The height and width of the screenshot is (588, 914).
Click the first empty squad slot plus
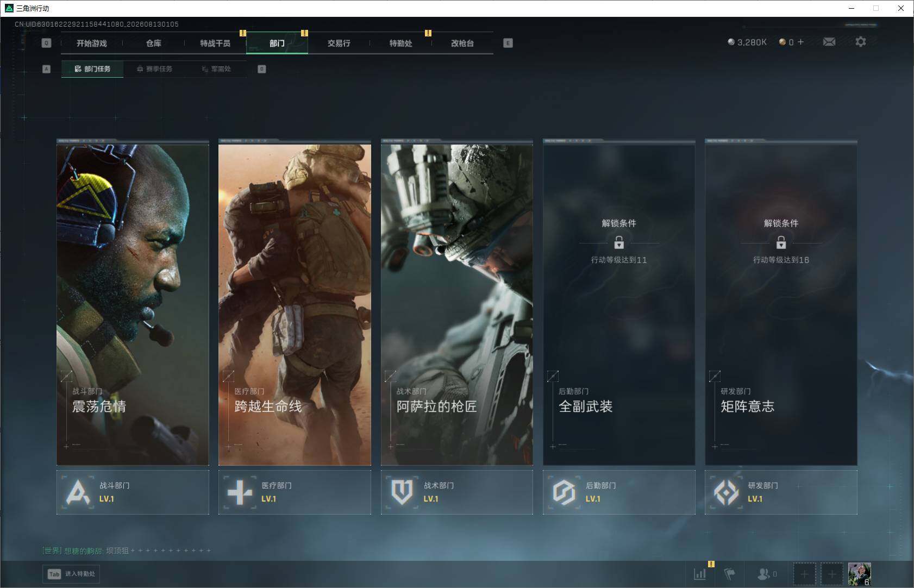804,574
